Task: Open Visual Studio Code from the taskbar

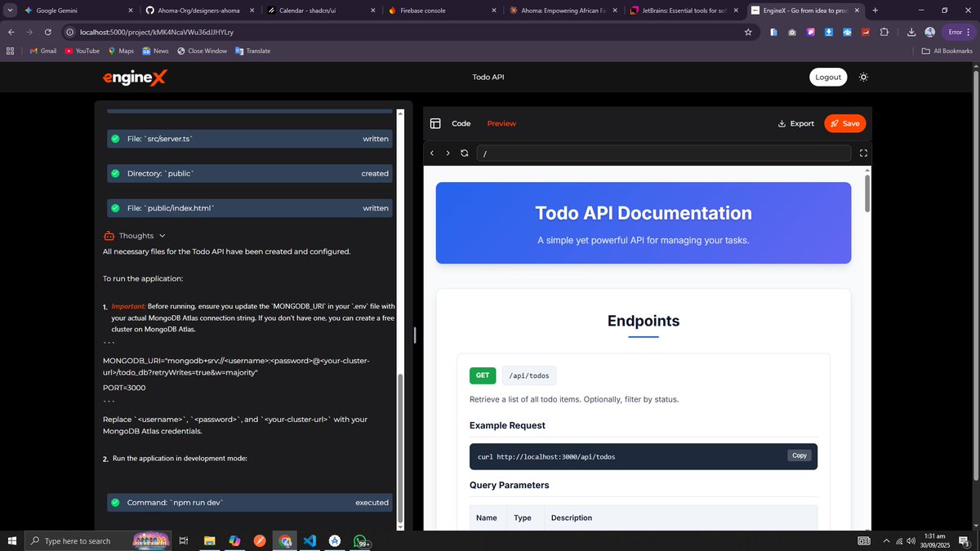Action: point(310,540)
